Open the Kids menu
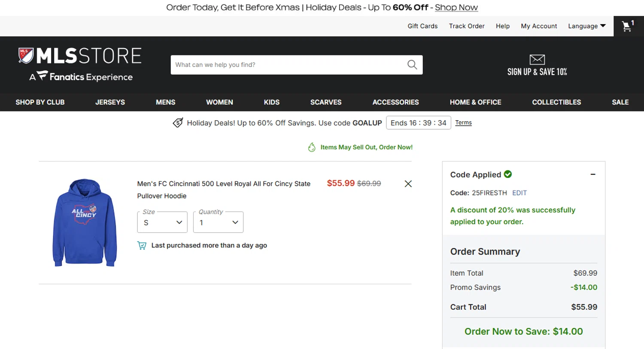644x349 pixels. tap(272, 102)
